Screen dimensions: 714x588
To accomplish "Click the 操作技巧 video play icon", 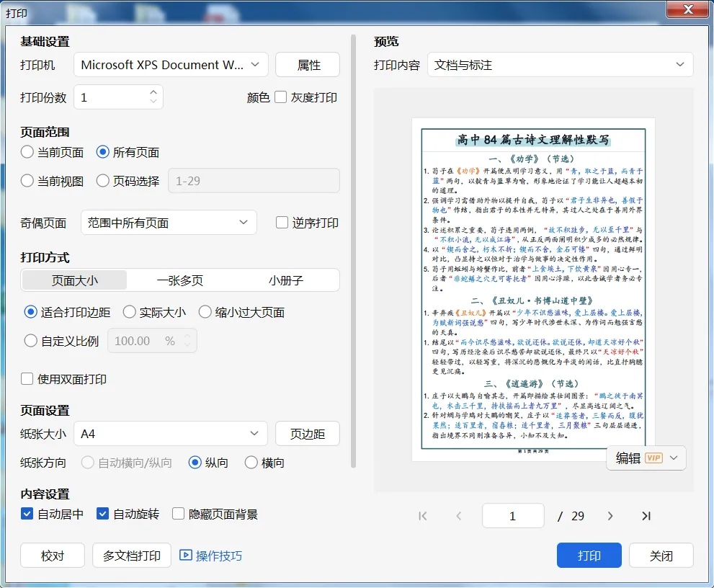I will pyautogui.click(x=185, y=555).
